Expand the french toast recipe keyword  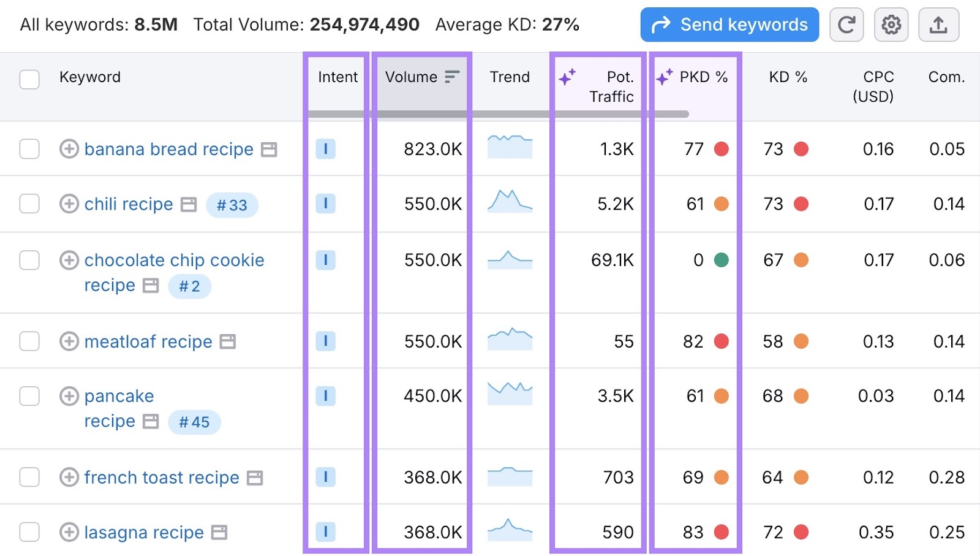point(69,477)
